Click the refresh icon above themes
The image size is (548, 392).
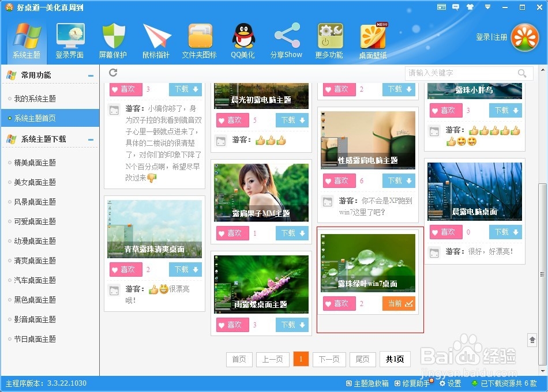pyautogui.click(x=113, y=72)
